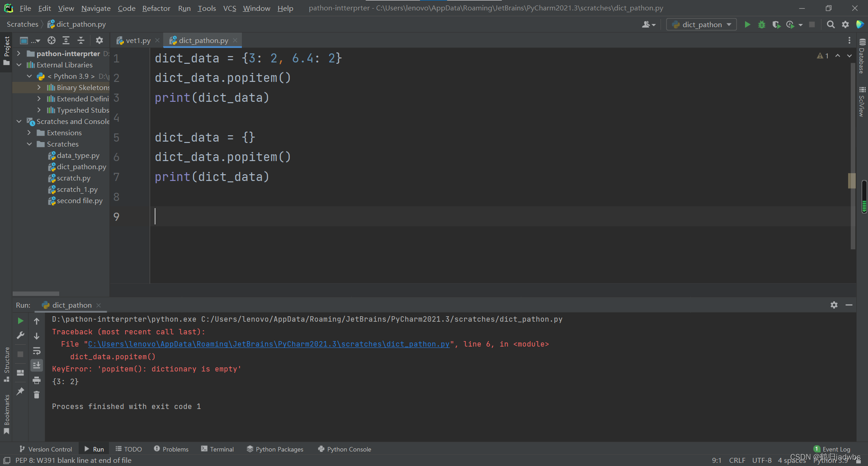Toggle the Structure tool window stripe

[6, 365]
